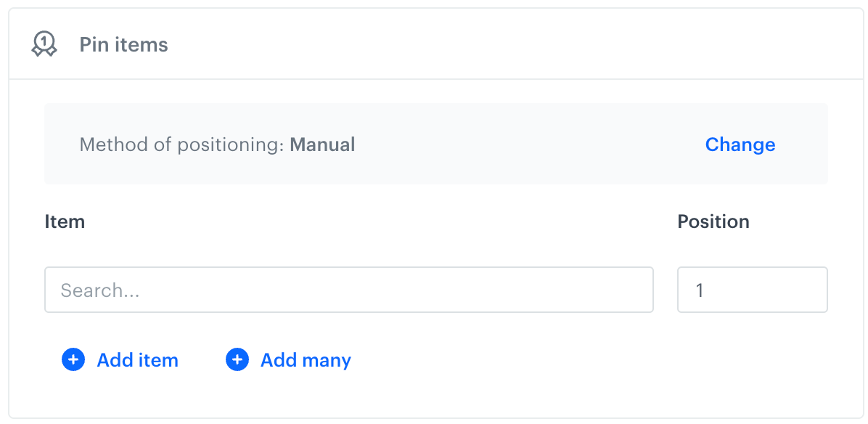Image resolution: width=868 pixels, height=424 pixels.
Task: Select the Add many text button
Action: pyautogui.click(x=306, y=360)
